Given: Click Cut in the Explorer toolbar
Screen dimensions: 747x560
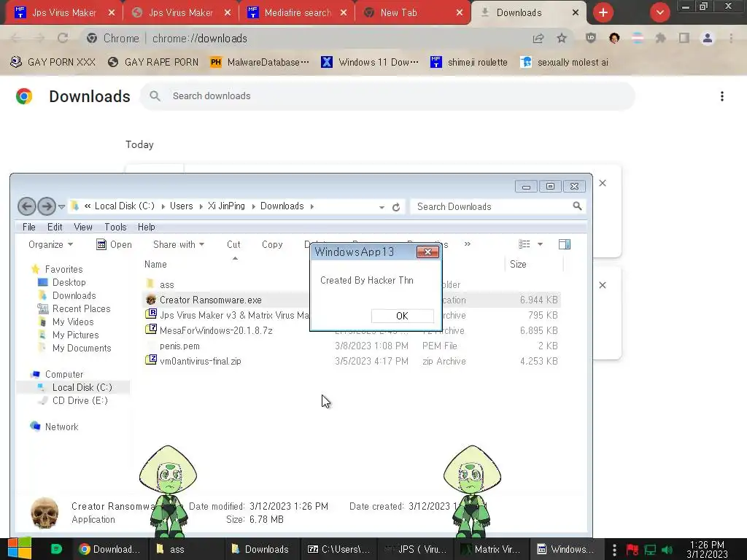Looking at the screenshot, I should point(233,244).
